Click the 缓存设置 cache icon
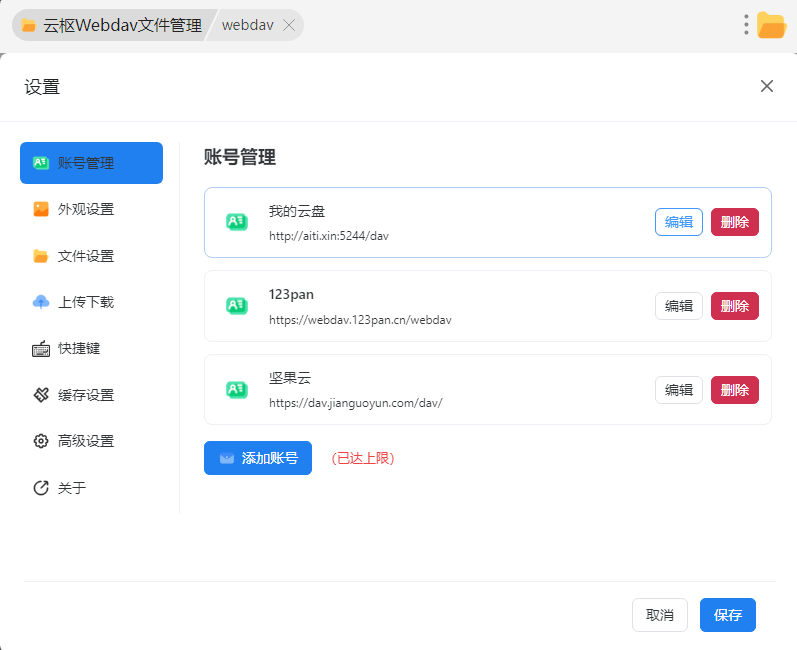The image size is (797, 650). 41,395
